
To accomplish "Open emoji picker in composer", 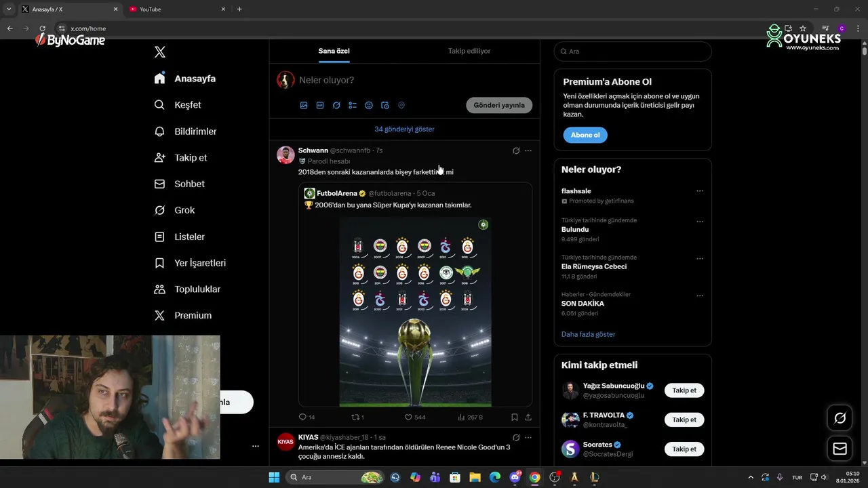I will pyautogui.click(x=369, y=106).
